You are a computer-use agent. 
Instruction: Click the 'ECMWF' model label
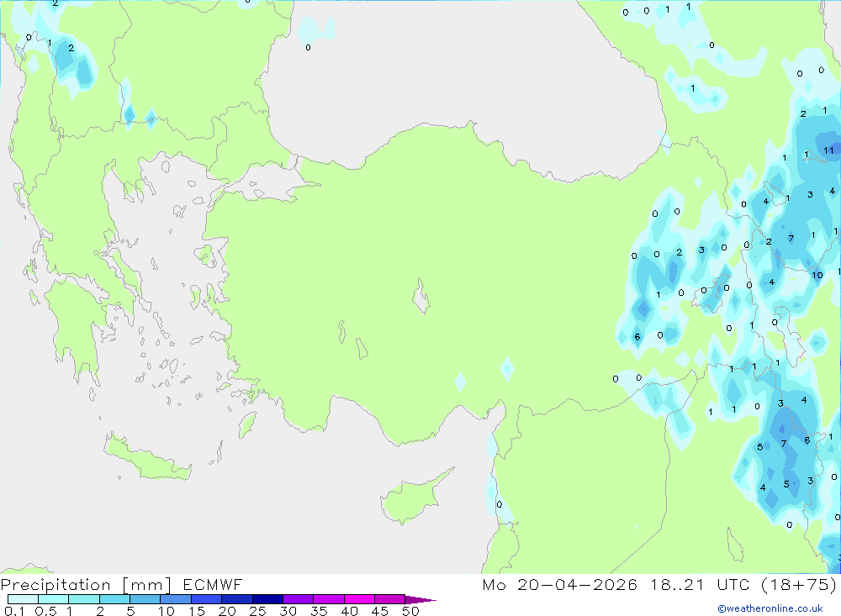213,584
